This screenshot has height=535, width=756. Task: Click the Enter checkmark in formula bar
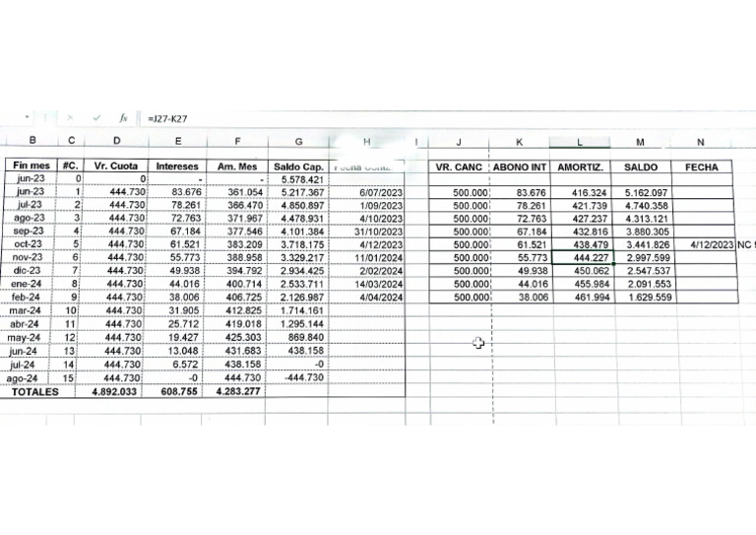96,117
